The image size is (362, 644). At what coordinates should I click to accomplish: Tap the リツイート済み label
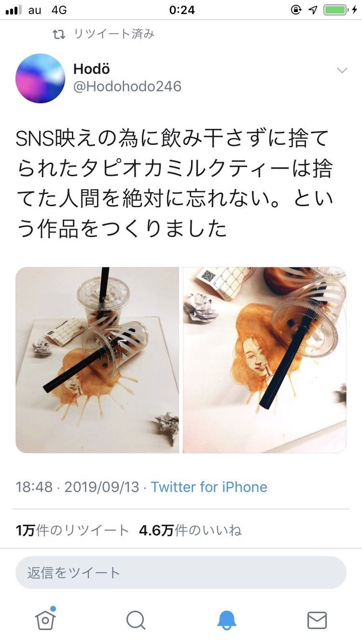pyautogui.click(x=114, y=34)
